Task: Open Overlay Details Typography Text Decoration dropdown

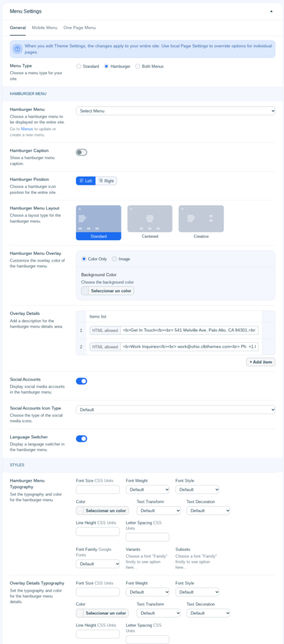Action: tap(208, 613)
